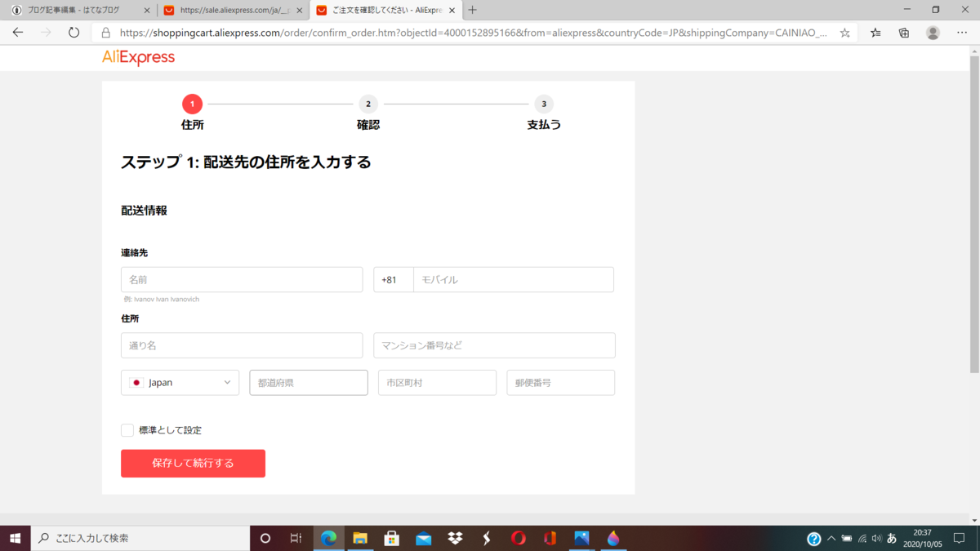Open the volume control in the tray
This screenshot has height=551, width=980.
click(x=875, y=539)
